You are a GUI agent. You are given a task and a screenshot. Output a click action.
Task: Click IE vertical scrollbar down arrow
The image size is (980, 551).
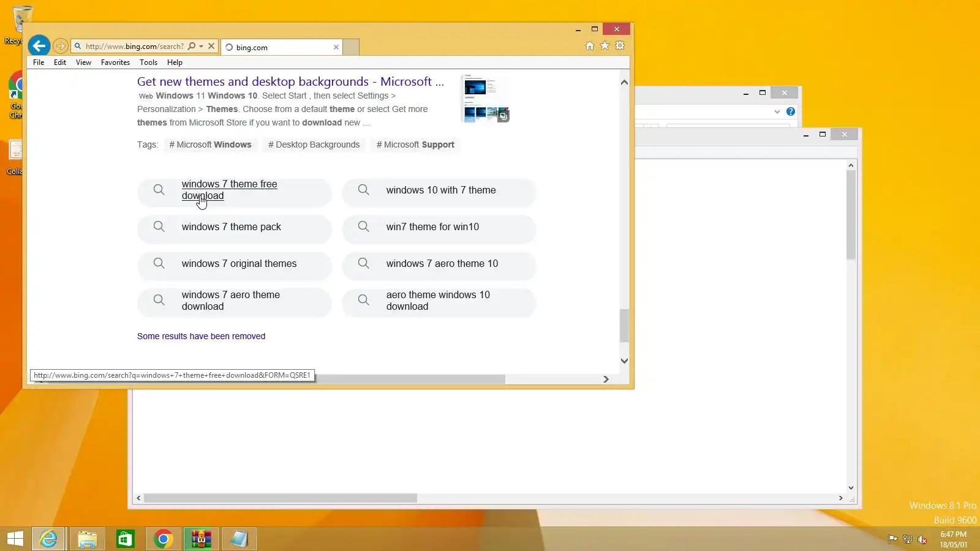[x=624, y=361]
